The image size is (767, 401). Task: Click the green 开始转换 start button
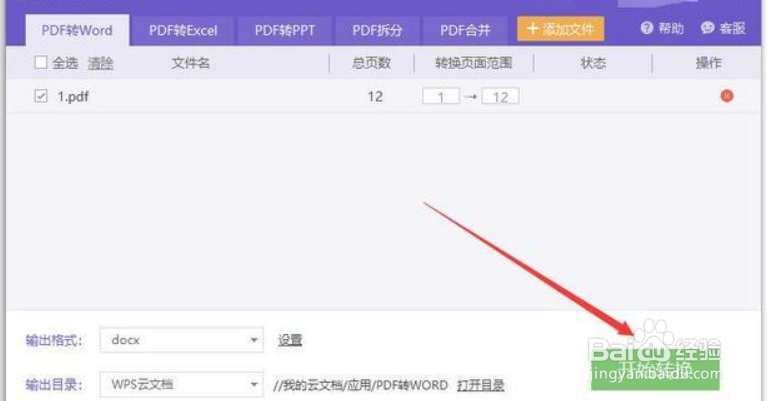(x=655, y=368)
